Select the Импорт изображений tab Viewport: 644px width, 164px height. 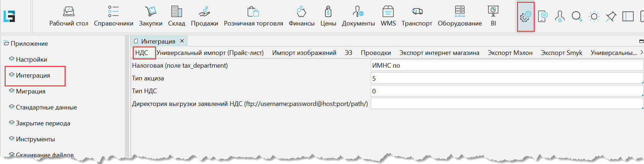pos(304,53)
